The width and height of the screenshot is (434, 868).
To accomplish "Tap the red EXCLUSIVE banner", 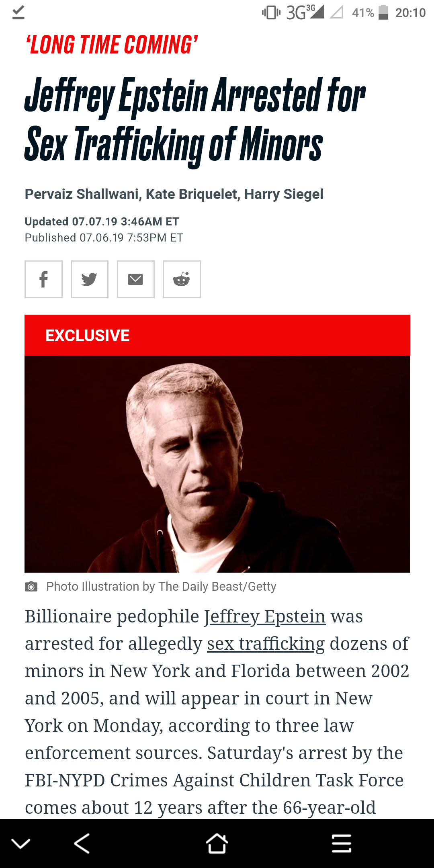I will tap(217, 335).
